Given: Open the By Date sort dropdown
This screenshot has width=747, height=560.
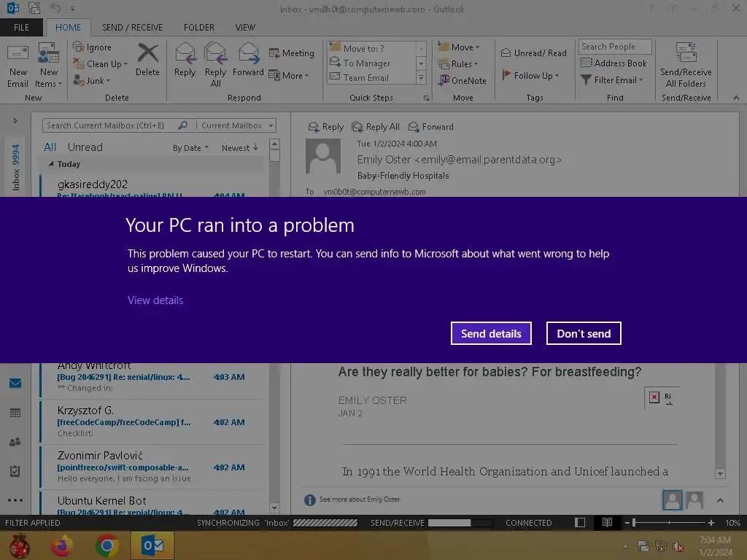Looking at the screenshot, I should (190, 148).
